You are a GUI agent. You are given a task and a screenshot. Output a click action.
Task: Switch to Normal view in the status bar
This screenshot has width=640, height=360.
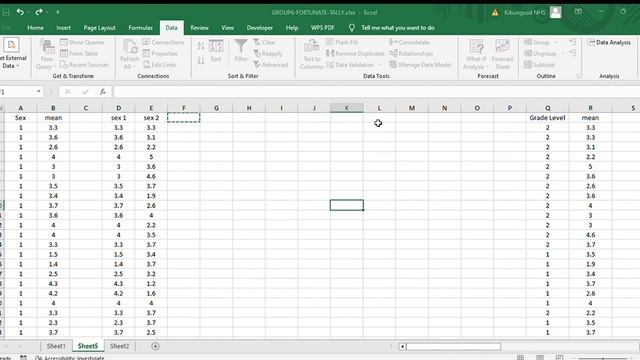(520, 358)
